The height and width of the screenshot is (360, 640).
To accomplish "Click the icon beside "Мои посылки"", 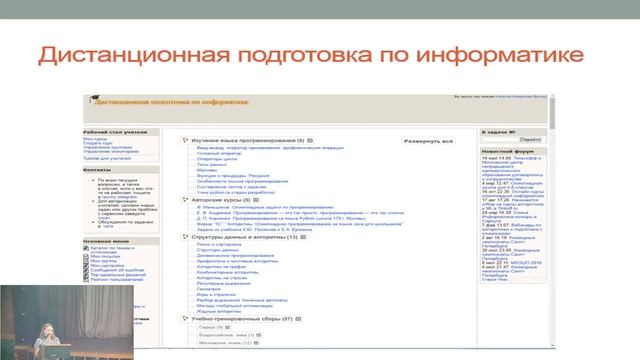I will tap(86, 256).
